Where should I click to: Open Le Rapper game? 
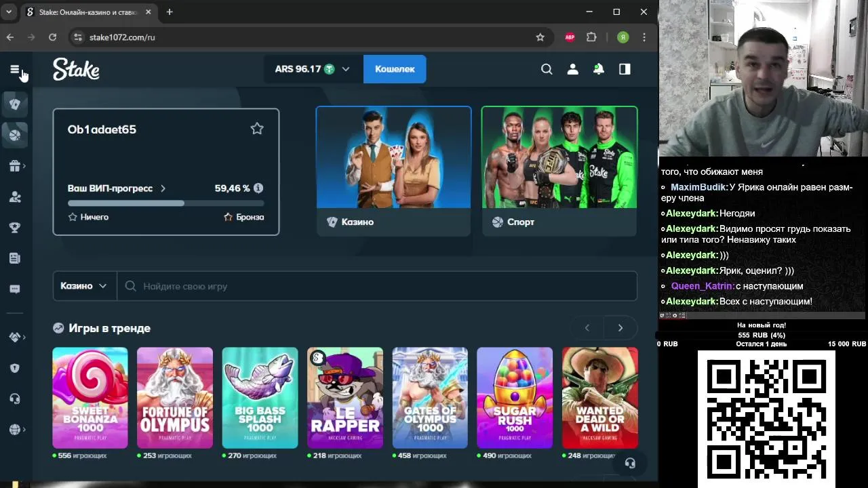click(345, 398)
